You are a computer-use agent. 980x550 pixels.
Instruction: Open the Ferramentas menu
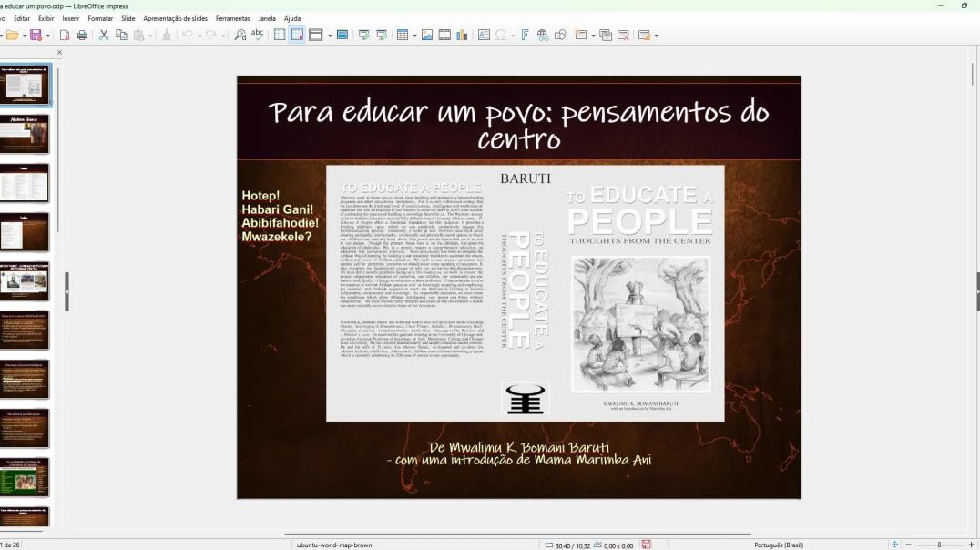[232, 19]
